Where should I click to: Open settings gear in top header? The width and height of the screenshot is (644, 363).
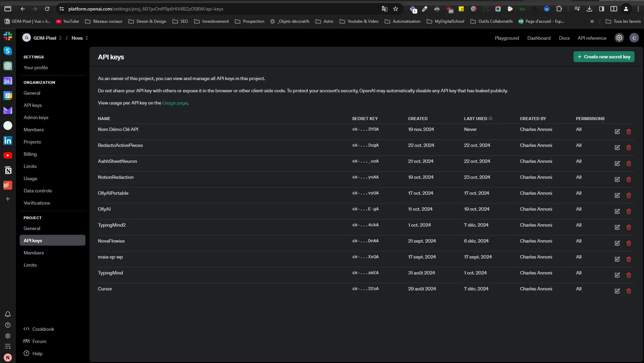619,38
